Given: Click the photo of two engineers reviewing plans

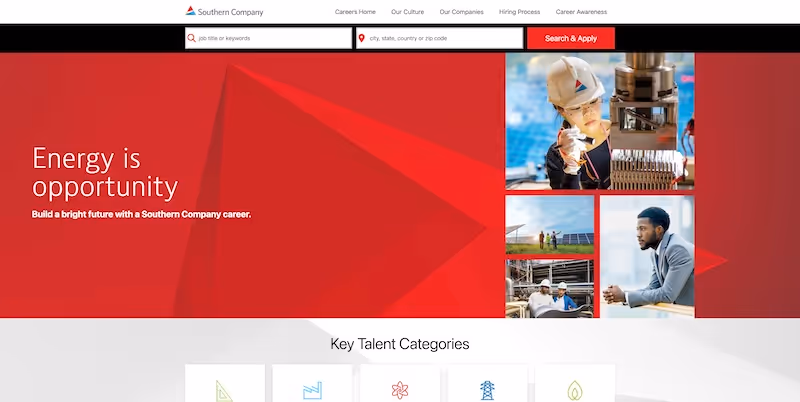Looking at the screenshot, I should pos(550,289).
